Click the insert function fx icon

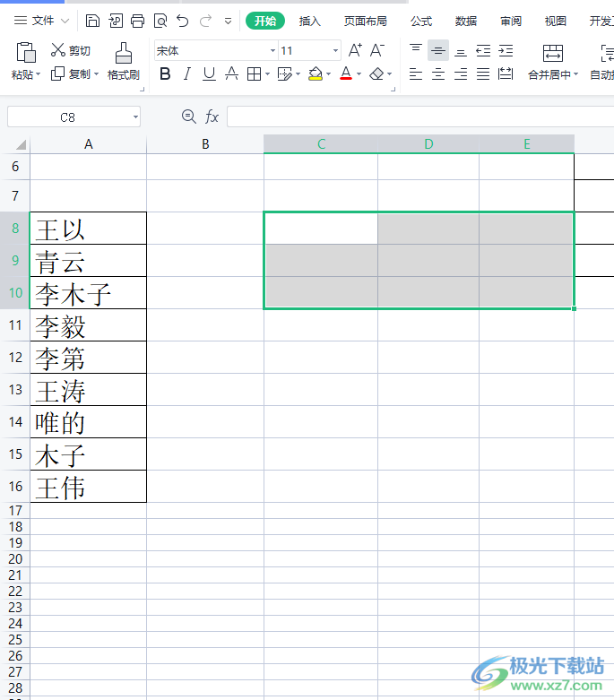pos(212,117)
